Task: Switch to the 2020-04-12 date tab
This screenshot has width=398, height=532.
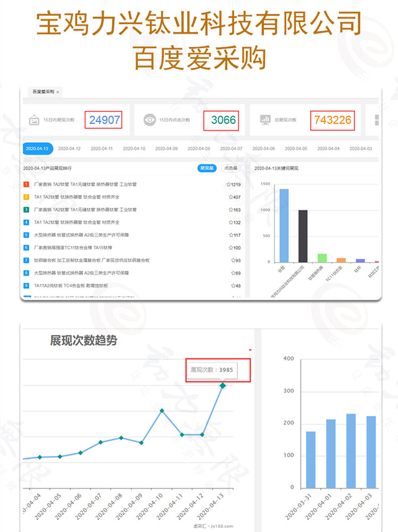Action: click(69, 149)
